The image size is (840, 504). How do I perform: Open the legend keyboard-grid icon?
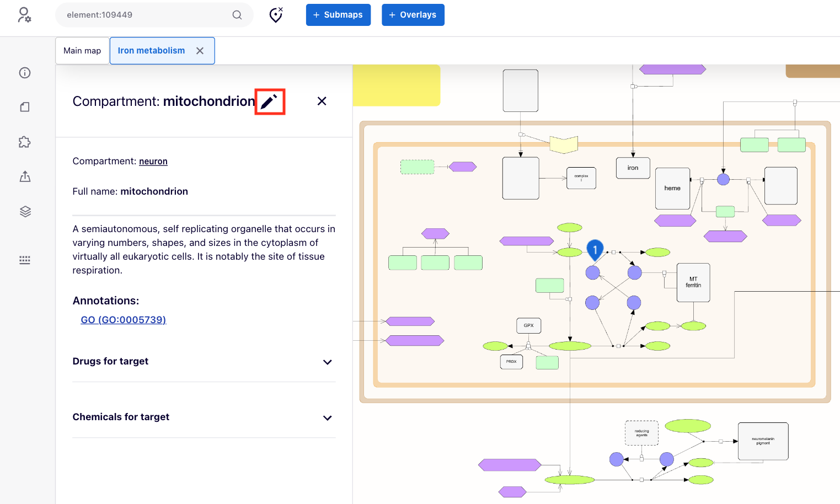25,260
